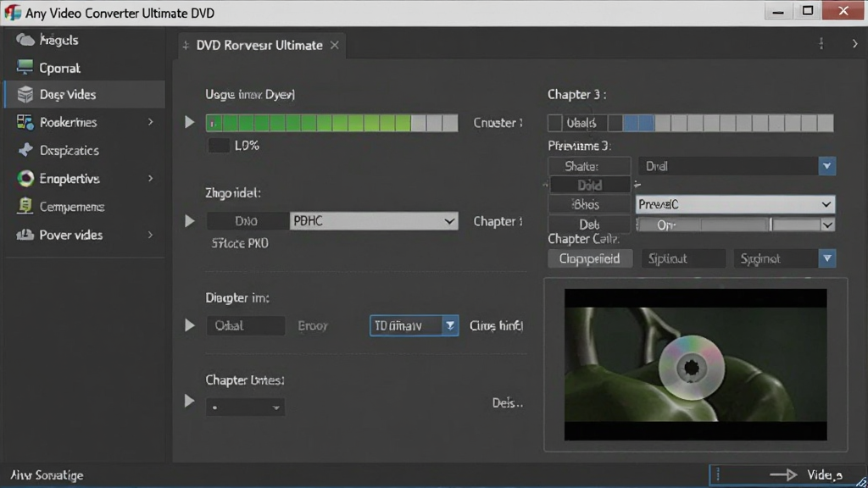
Task: Click the Vide,s button in status bar
Action: point(787,474)
